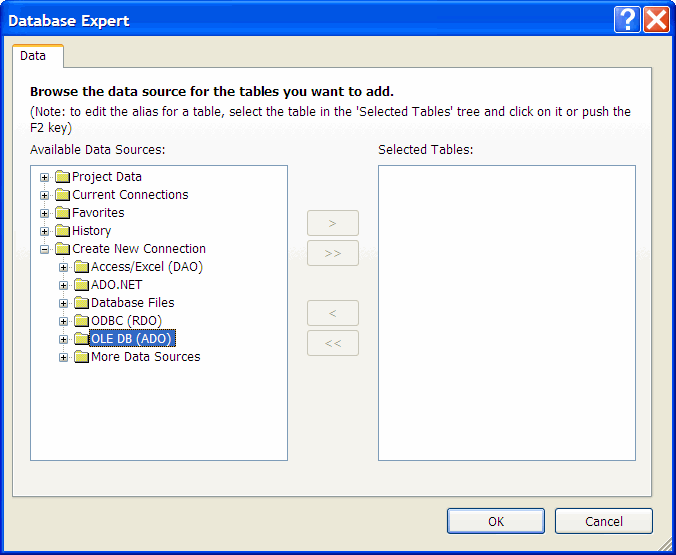Open the help question mark button
Image resolution: width=676 pixels, height=555 pixels.
[627, 20]
